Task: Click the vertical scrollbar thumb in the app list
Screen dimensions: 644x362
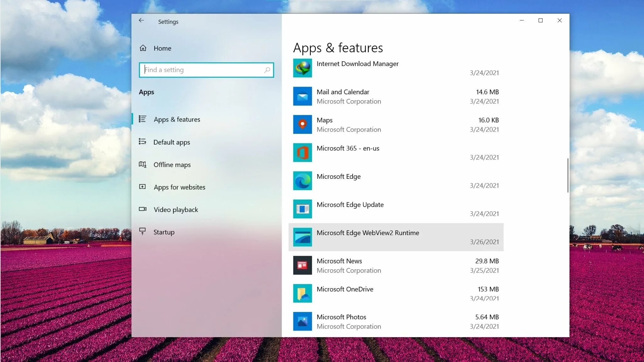Action: tap(568, 175)
